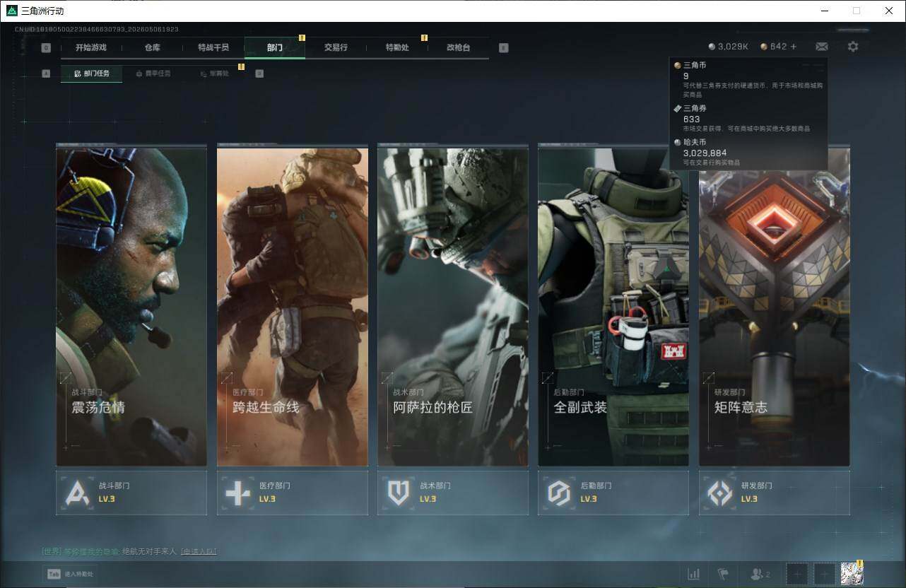This screenshot has width=906, height=588.
Task: Click the 研发部门 LV.3 button
Action: click(x=775, y=493)
